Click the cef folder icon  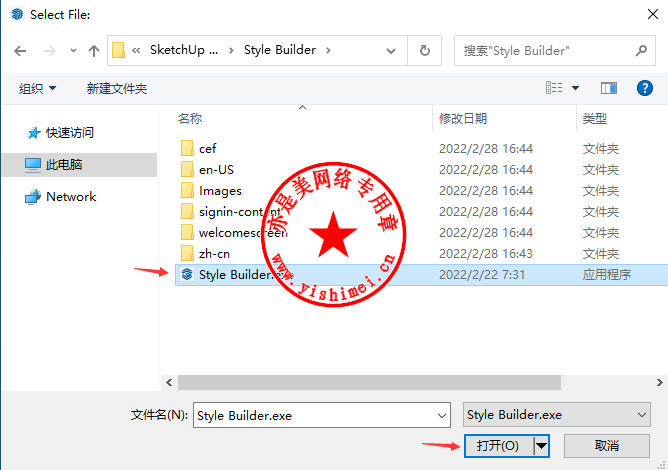pos(187,149)
